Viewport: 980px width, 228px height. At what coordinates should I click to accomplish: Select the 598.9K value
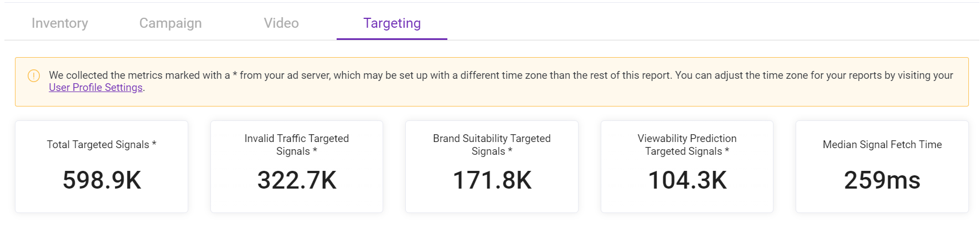(102, 180)
